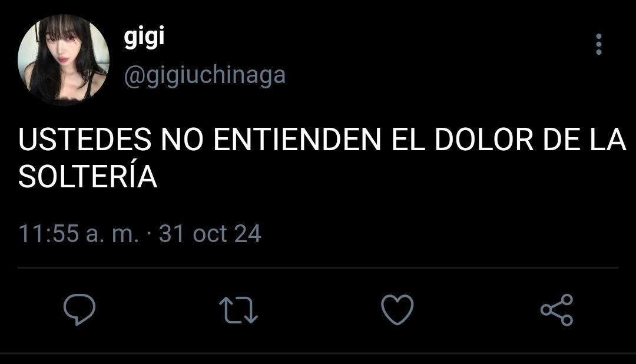Viewport: 636px width, 364px height.
Task: Tap the round avatar of the long-haired user
Action: [64, 59]
